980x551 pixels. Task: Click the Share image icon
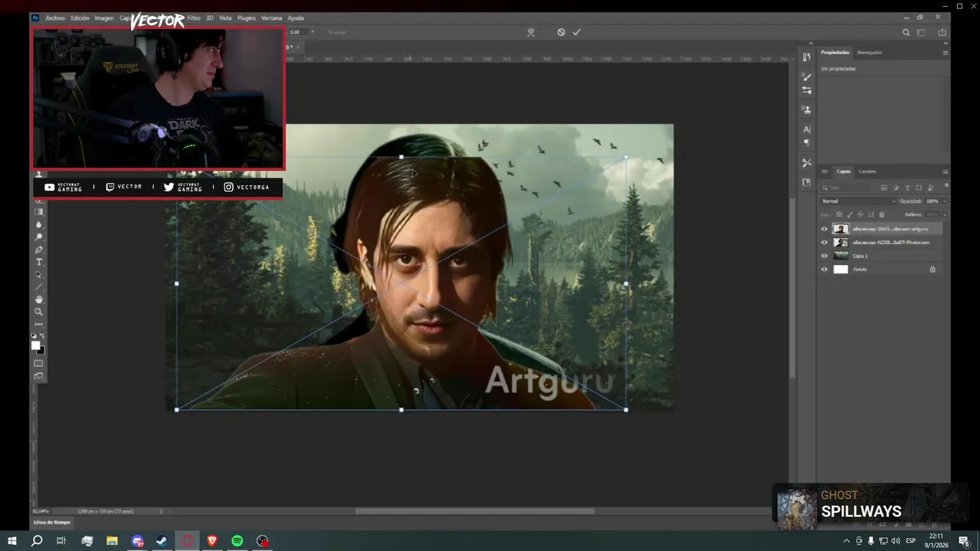pyautogui.click(x=942, y=32)
